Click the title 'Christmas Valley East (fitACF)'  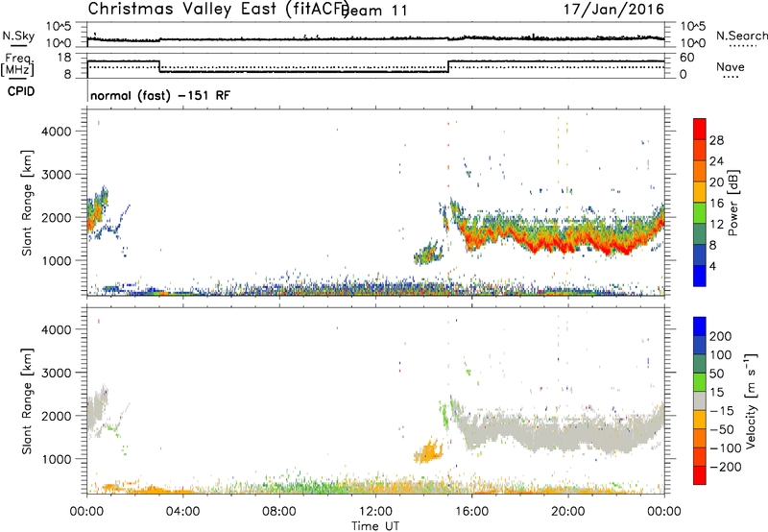click(219, 10)
